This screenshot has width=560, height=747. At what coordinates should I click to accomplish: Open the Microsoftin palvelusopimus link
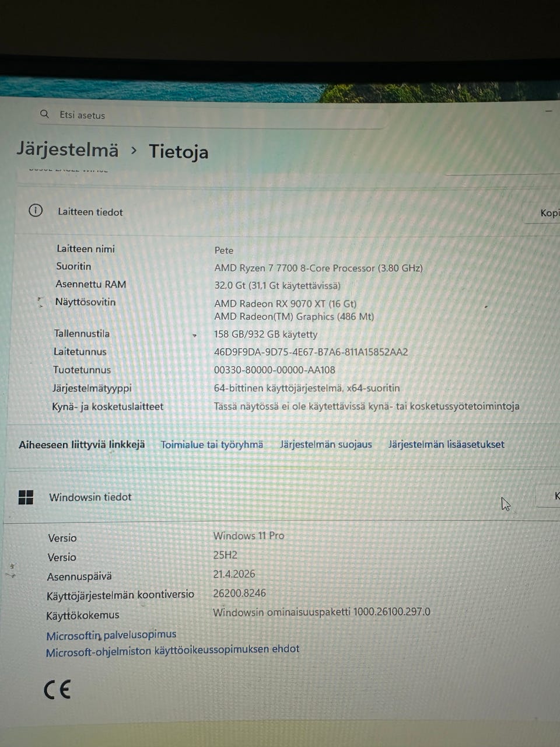[x=110, y=634]
